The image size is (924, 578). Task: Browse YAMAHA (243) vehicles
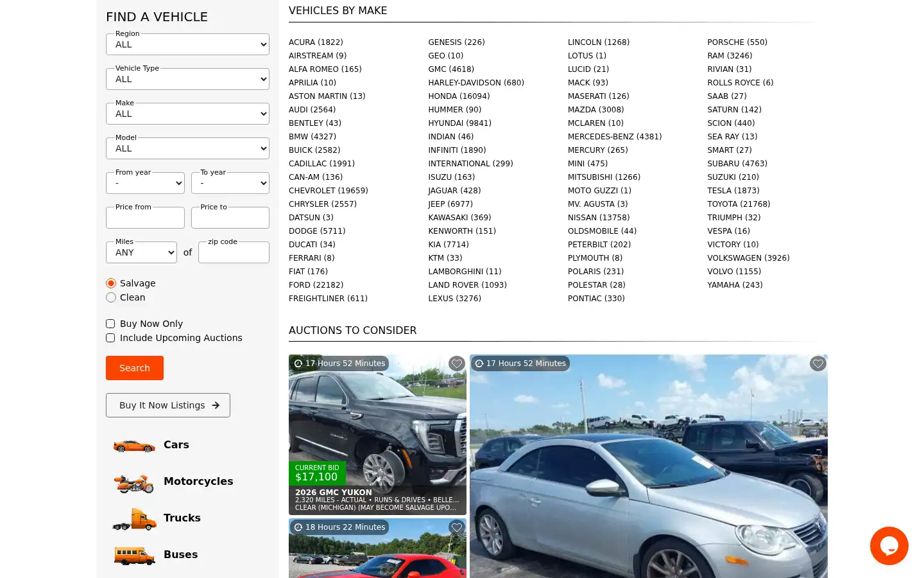point(735,285)
